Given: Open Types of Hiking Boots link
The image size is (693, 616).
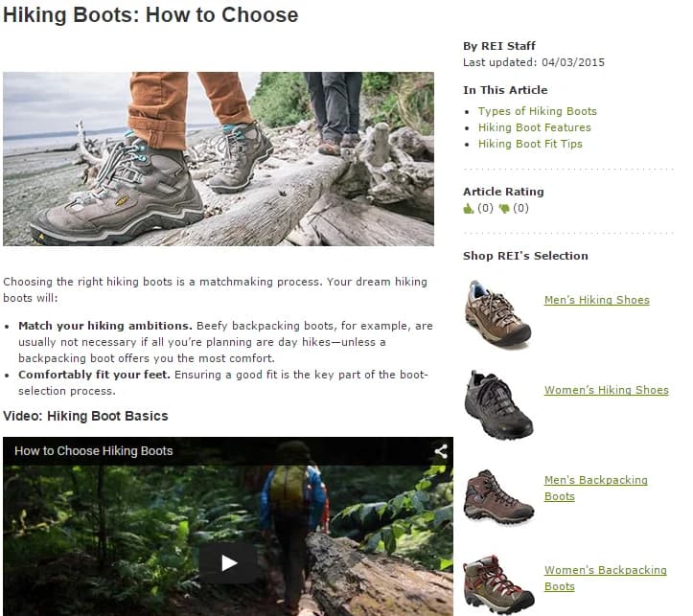Looking at the screenshot, I should point(537,111).
